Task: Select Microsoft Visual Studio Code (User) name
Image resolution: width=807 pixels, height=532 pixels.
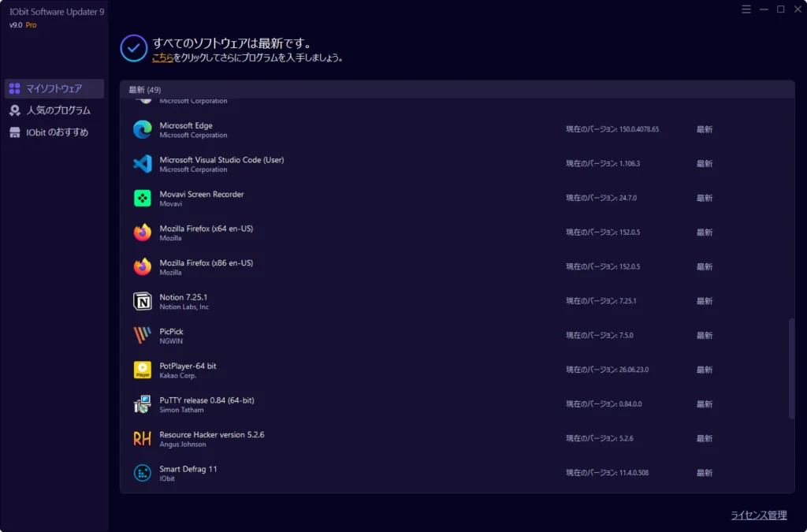Action: point(221,160)
